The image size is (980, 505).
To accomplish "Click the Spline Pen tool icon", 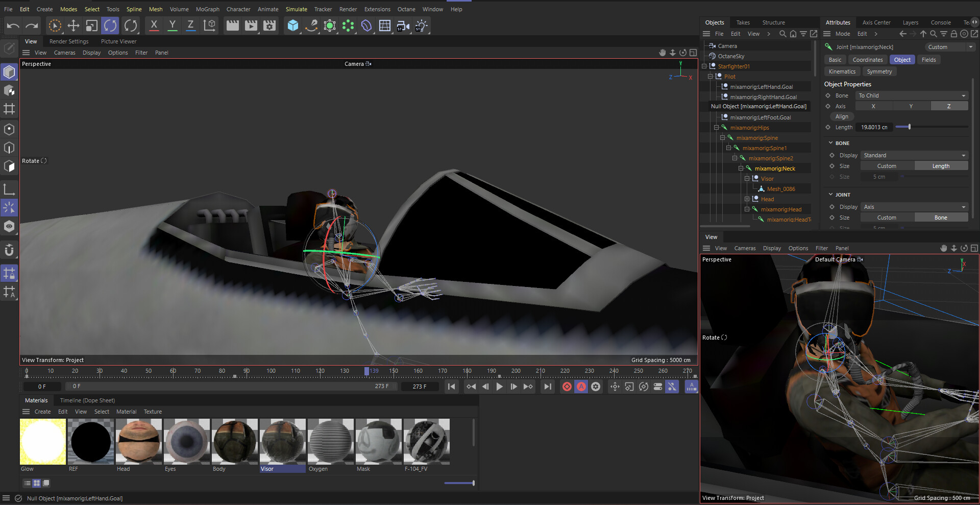I will [x=311, y=26].
